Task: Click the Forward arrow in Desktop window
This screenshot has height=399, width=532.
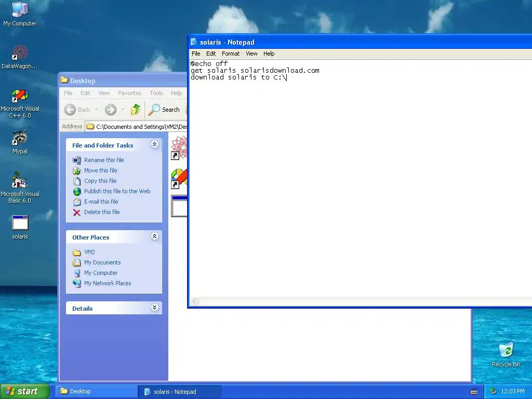Action: click(111, 110)
